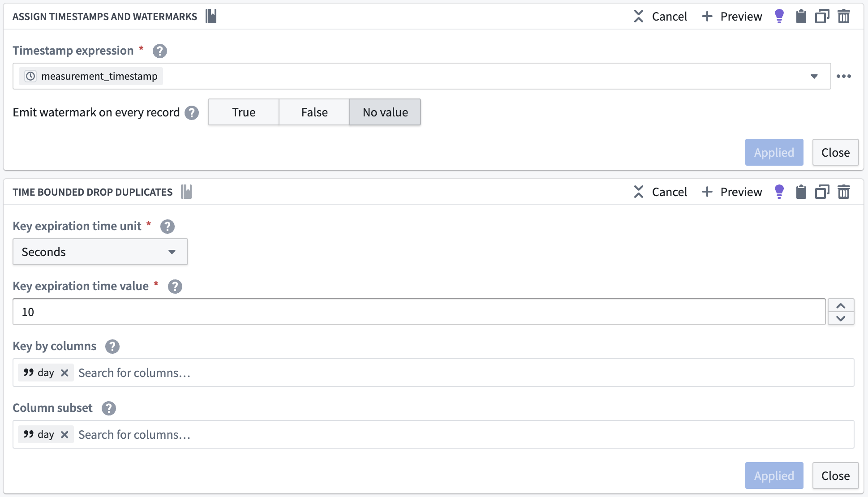Remove day tag from Column subset
This screenshot has height=497, width=868.
64,434
